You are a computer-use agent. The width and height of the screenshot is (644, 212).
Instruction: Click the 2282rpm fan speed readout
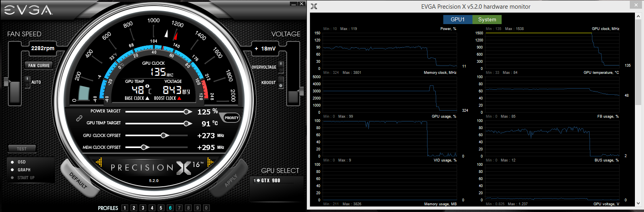click(x=43, y=48)
